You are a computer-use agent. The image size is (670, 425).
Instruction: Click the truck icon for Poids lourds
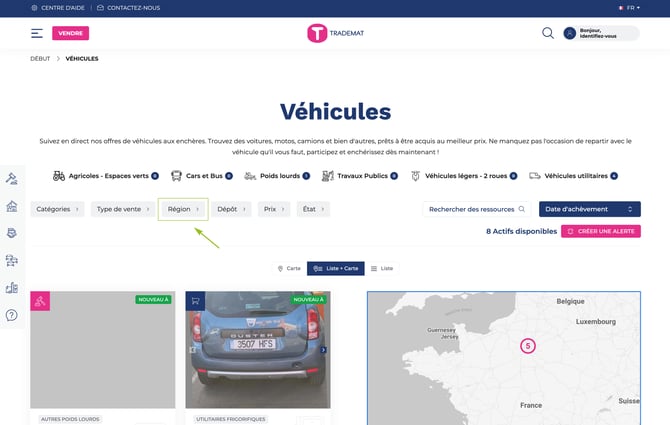coord(250,176)
